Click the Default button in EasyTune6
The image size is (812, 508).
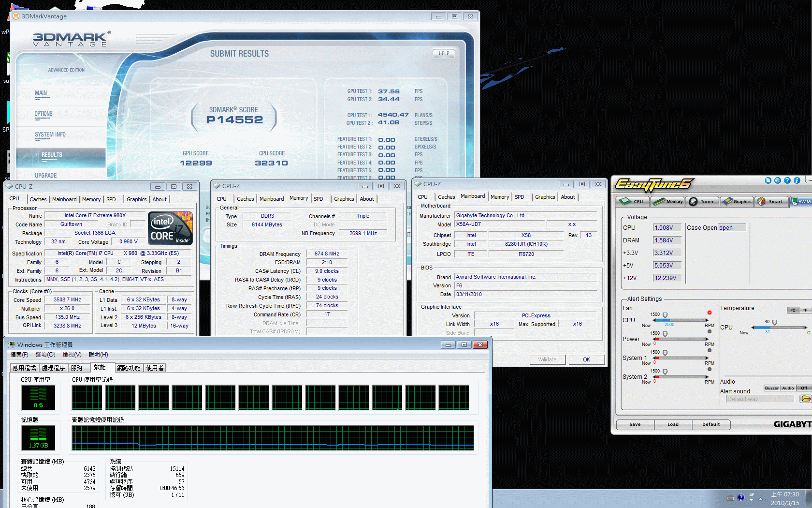click(711, 424)
